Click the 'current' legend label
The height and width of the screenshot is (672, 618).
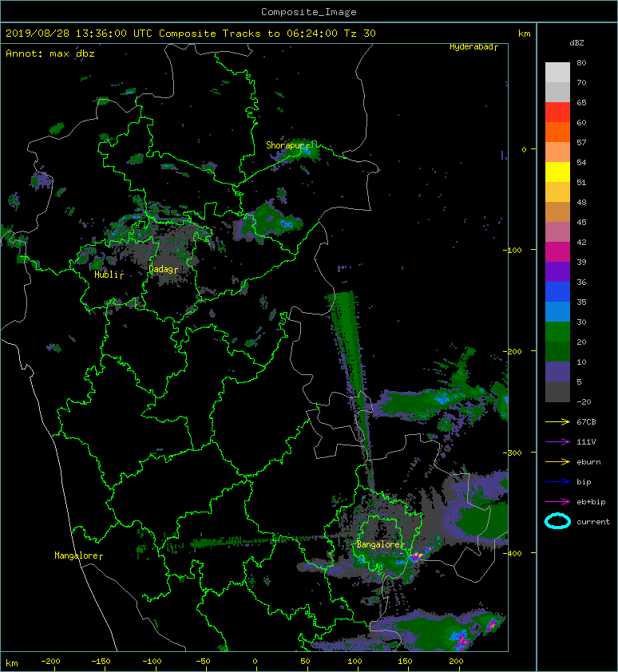pyautogui.click(x=593, y=522)
